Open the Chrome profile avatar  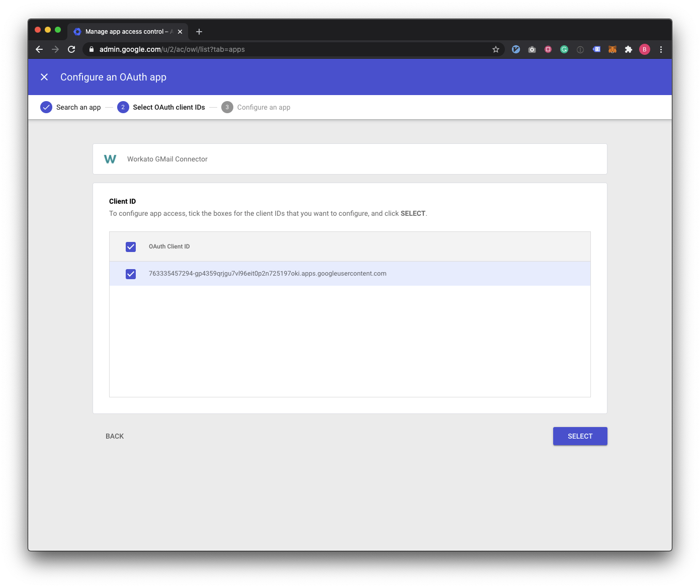pyautogui.click(x=645, y=49)
